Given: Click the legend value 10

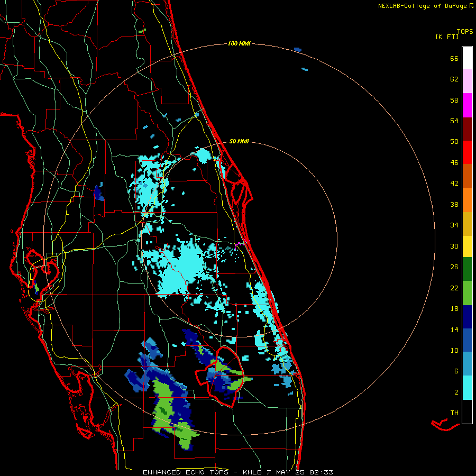Looking at the screenshot, I should click(x=454, y=351).
